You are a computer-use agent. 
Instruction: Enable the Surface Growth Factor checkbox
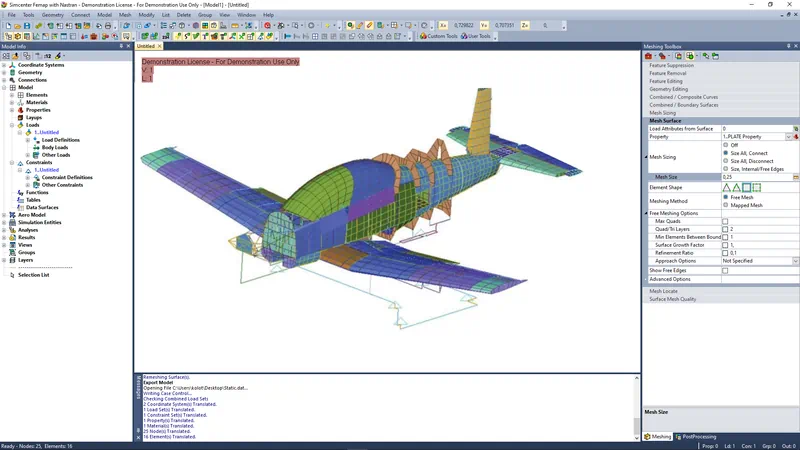(725, 245)
